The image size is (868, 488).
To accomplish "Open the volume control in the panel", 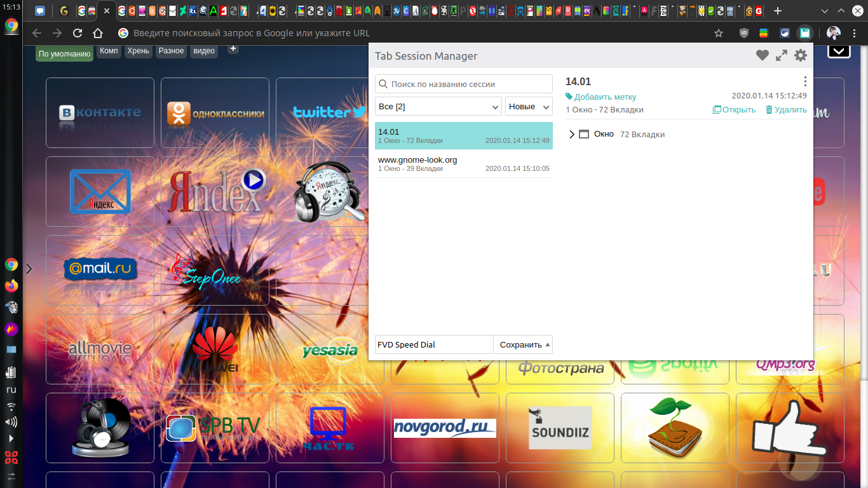I will [11, 422].
